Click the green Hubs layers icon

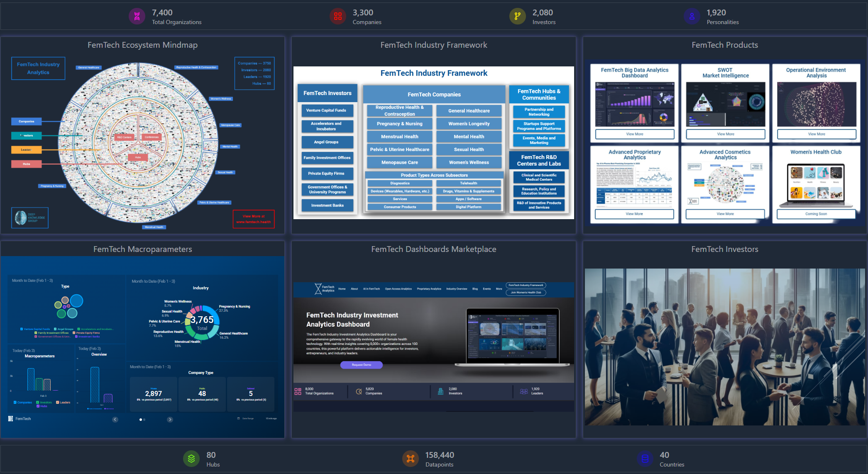pyautogui.click(x=191, y=459)
